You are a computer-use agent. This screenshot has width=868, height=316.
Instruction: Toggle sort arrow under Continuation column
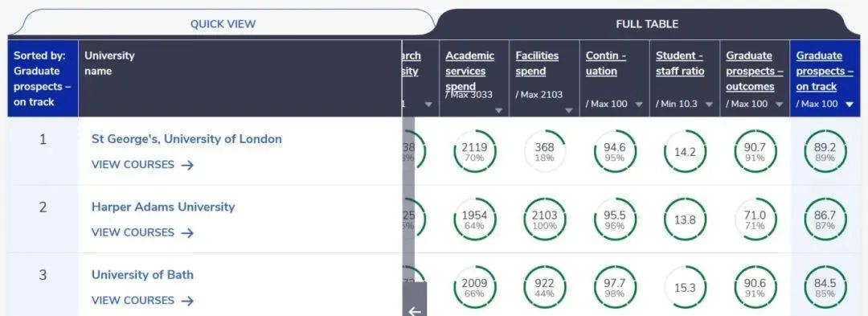639,104
